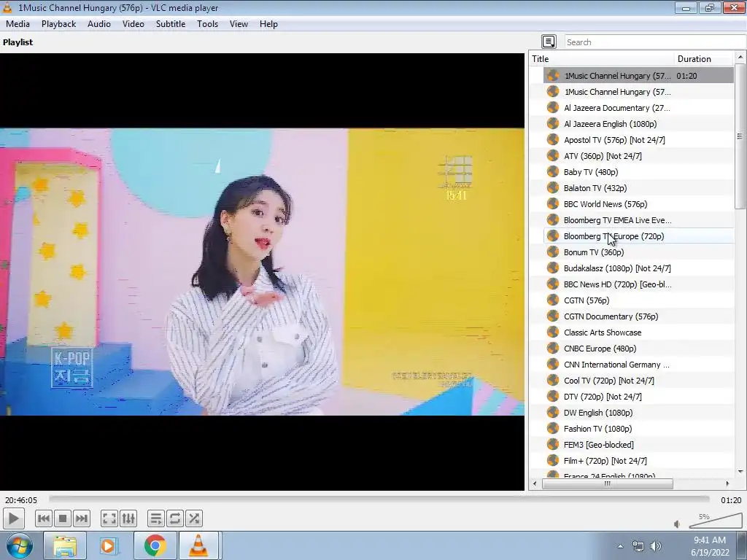The height and width of the screenshot is (560, 747).
Task: Select Apostol TV (576p) entry
Action: click(x=638, y=140)
